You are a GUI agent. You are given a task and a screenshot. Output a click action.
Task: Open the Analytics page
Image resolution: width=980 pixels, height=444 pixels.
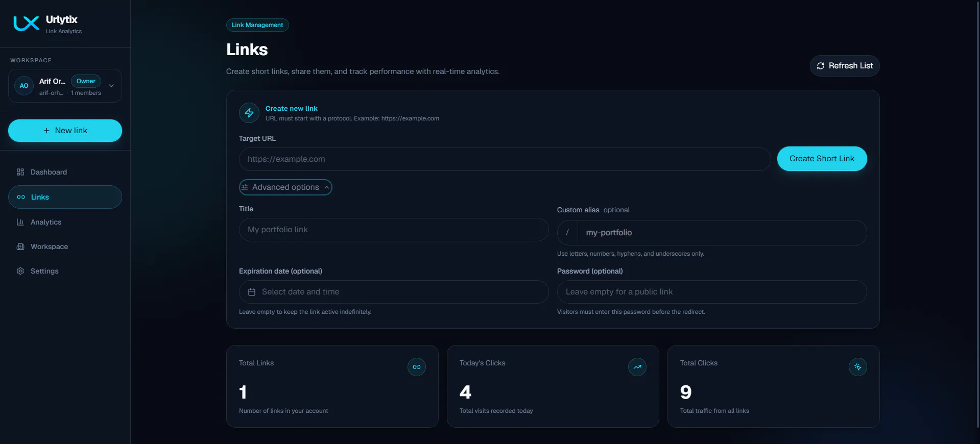click(65, 222)
